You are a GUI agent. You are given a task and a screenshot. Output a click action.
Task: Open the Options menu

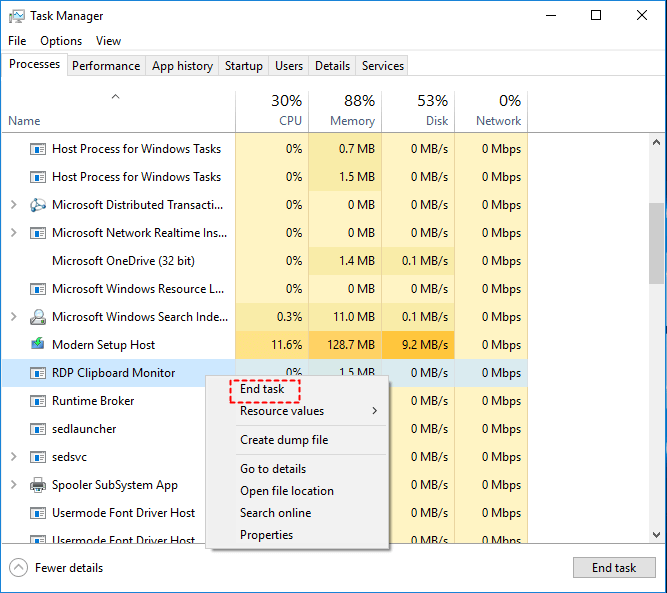(61, 41)
